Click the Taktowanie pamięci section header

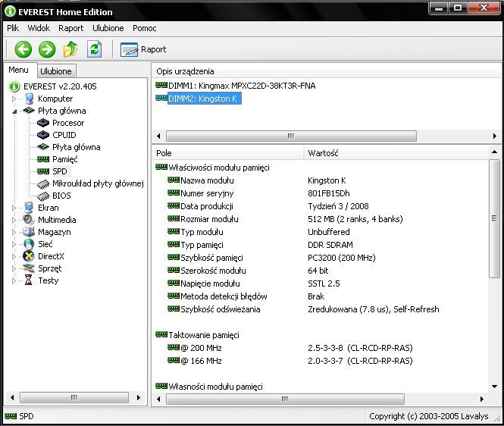pyautogui.click(x=204, y=335)
